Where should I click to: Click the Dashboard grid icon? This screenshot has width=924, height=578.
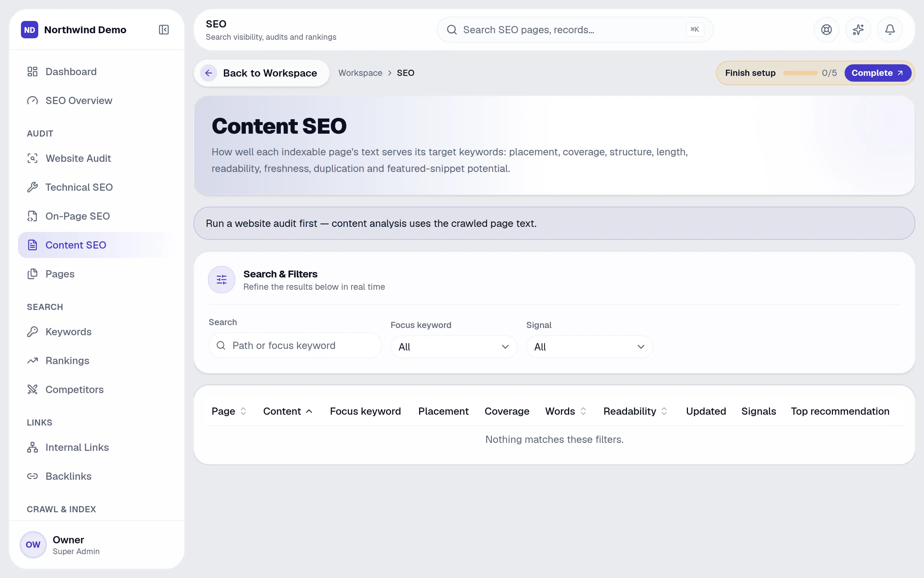click(x=32, y=72)
